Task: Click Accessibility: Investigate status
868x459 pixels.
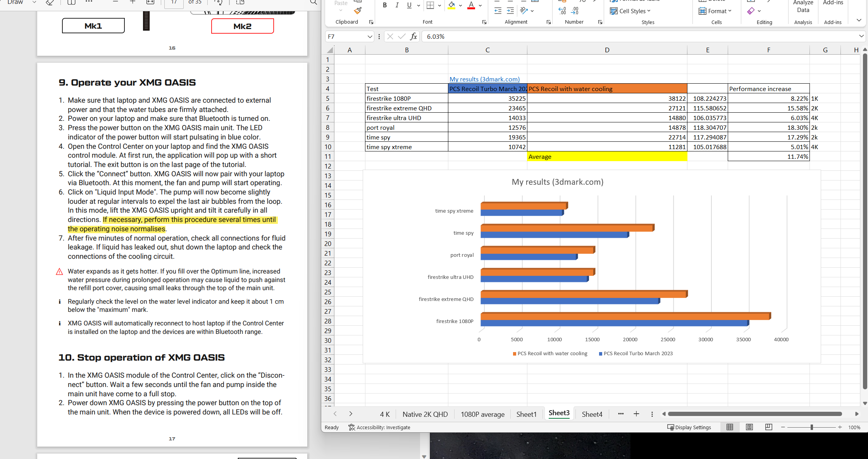Action: click(x=379, y=427)
